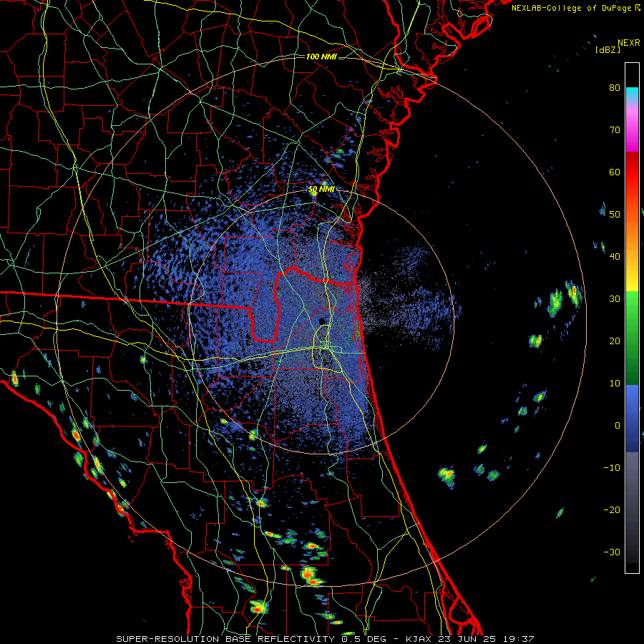The height and width of the screenshot is (644, 644).
Task: Click the '50 NMI' range ring label
Action: (x=321, y=190)
